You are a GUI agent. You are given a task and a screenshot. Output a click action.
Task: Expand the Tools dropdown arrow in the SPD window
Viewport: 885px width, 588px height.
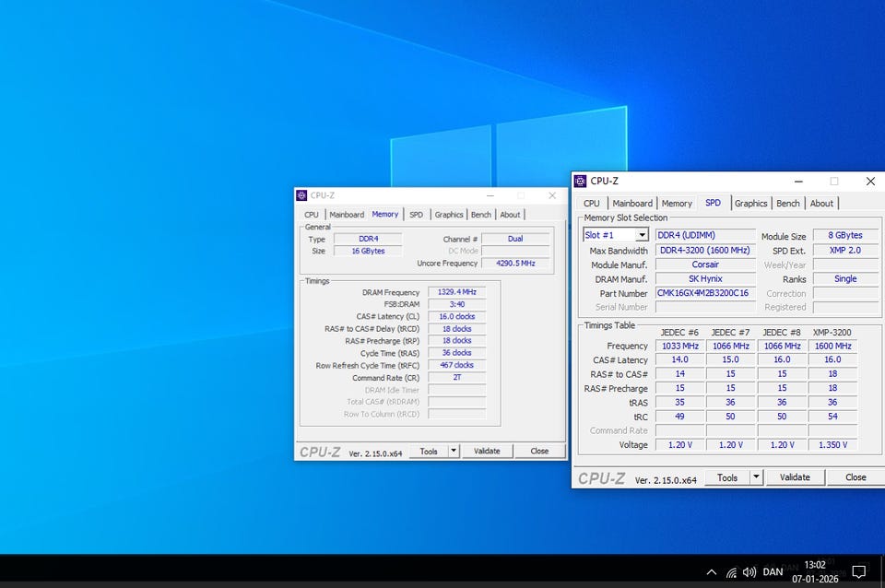click(756, 477)
